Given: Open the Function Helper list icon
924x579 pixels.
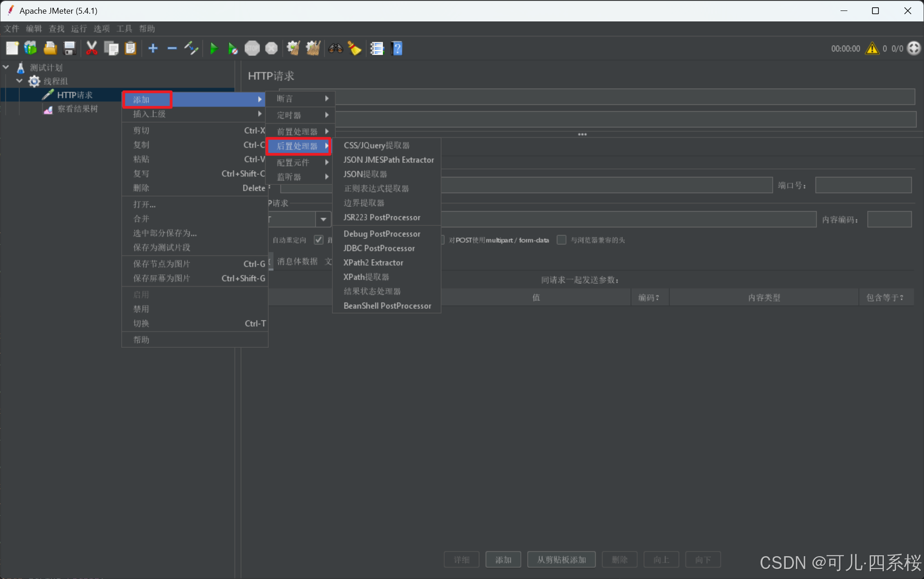Looking at the screenshot, I should click(377, 48).
